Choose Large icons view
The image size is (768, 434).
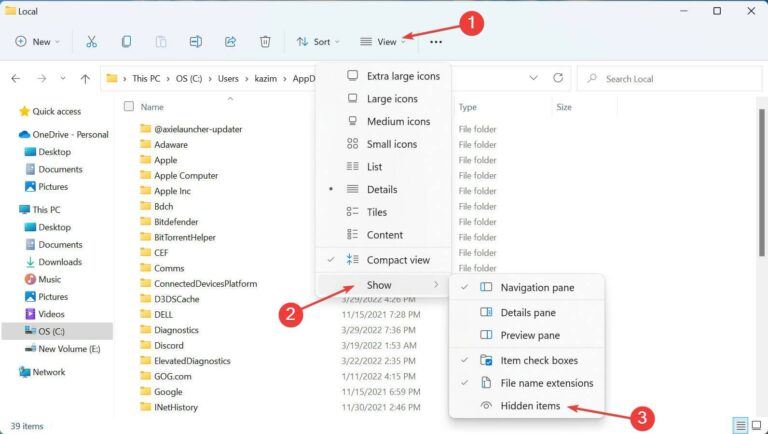(383, 98)
